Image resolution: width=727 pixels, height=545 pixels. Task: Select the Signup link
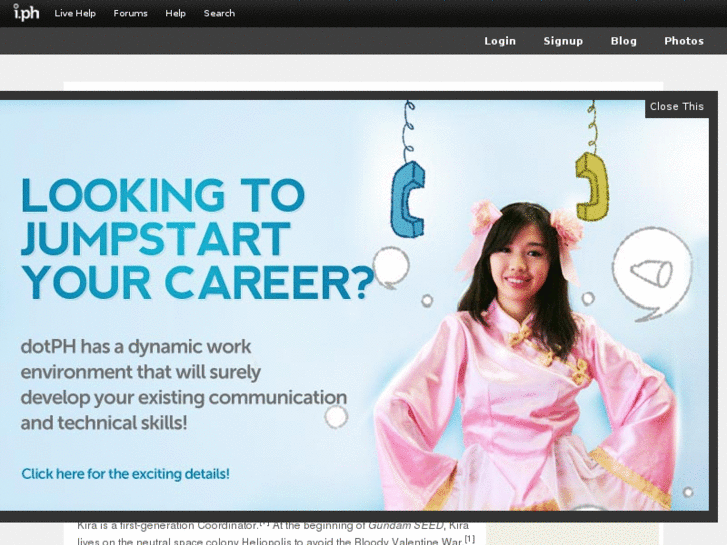point(563,41)
